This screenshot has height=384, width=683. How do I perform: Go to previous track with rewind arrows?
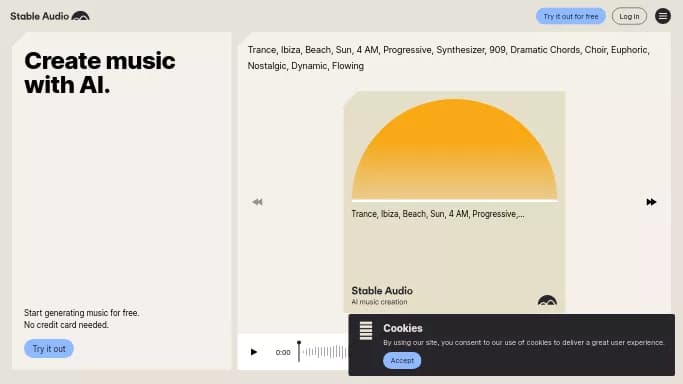[x=257, y=202]
